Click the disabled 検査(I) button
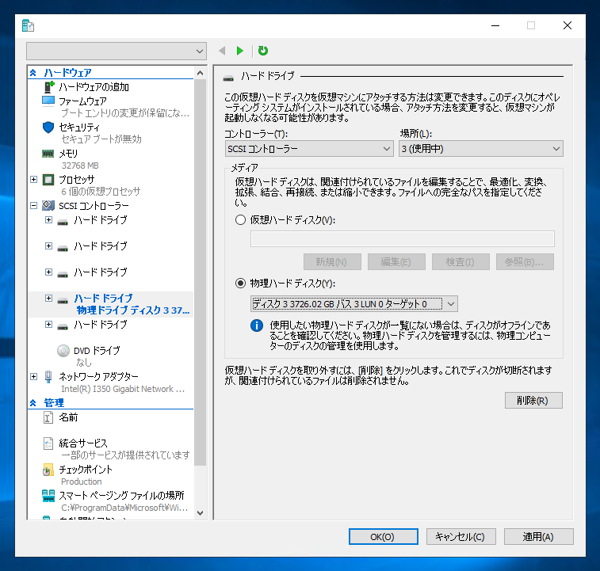The height and width of the screenshot is (571, 600). [x=461, y=262]
